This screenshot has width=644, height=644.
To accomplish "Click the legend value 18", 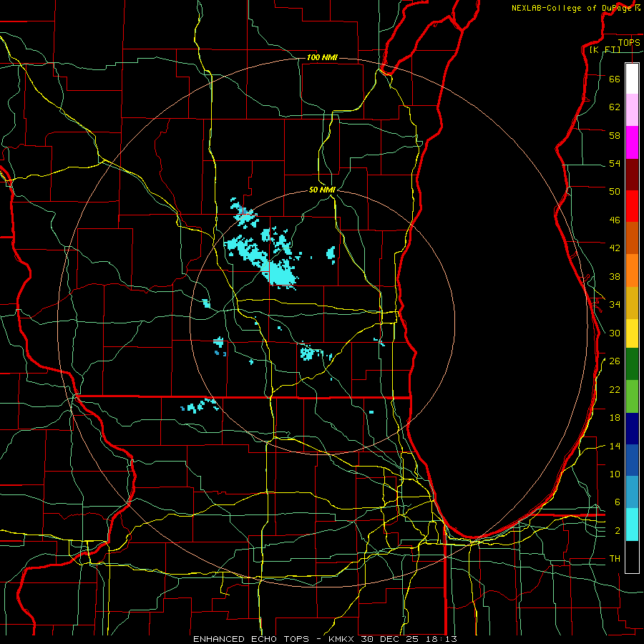I will tap(615, 418).
